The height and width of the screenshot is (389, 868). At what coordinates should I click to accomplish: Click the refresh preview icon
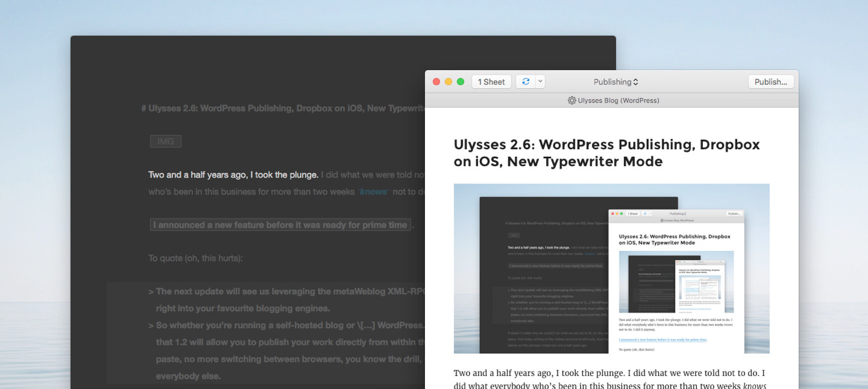(x=525, y=82)
